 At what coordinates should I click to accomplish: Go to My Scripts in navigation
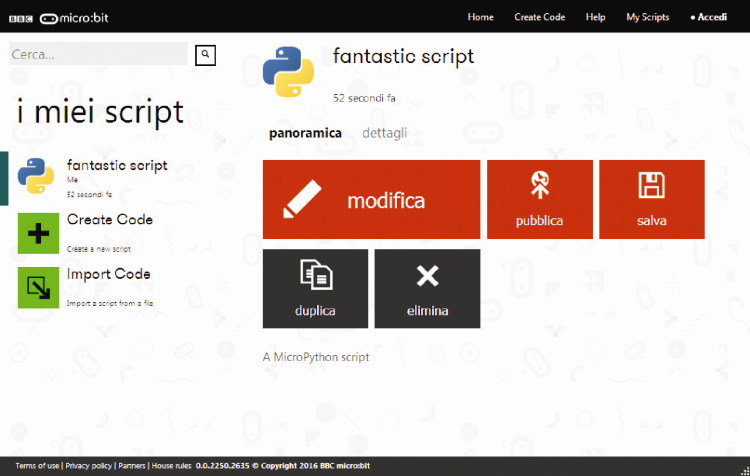click(x=648, y=17)
